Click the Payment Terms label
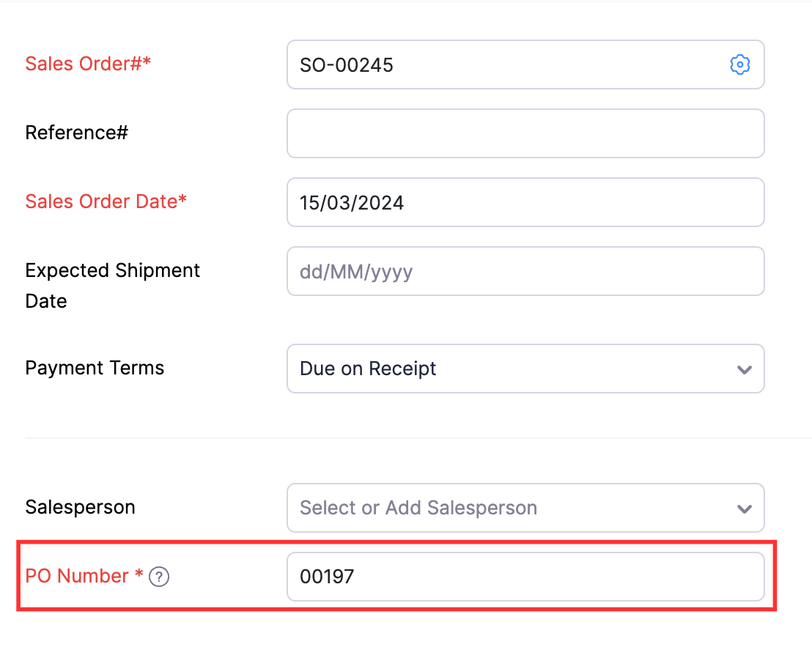 (94, 368)
